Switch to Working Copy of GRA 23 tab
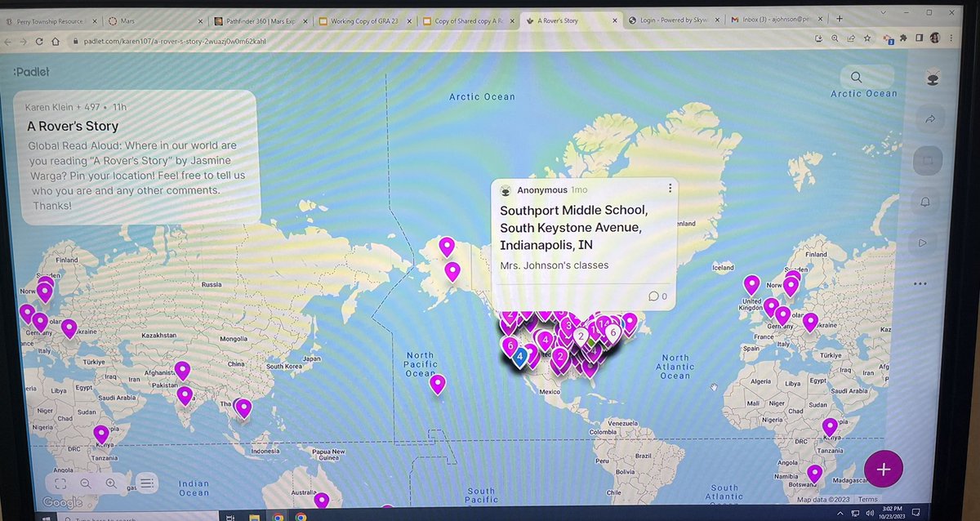Image resolution: width=980 pixels, height=521 pixels. pos(363,20)
